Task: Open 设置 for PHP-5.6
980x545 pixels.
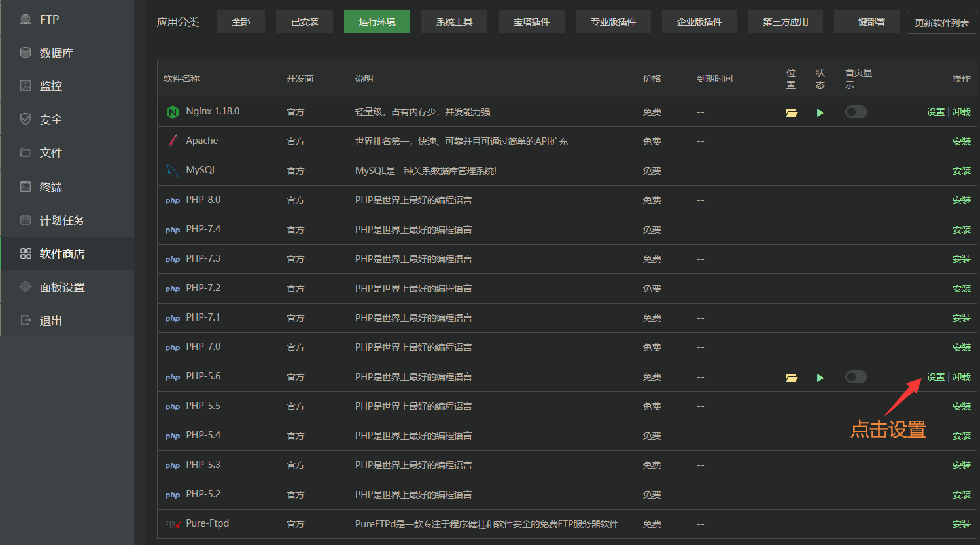Action: (936, 377)
